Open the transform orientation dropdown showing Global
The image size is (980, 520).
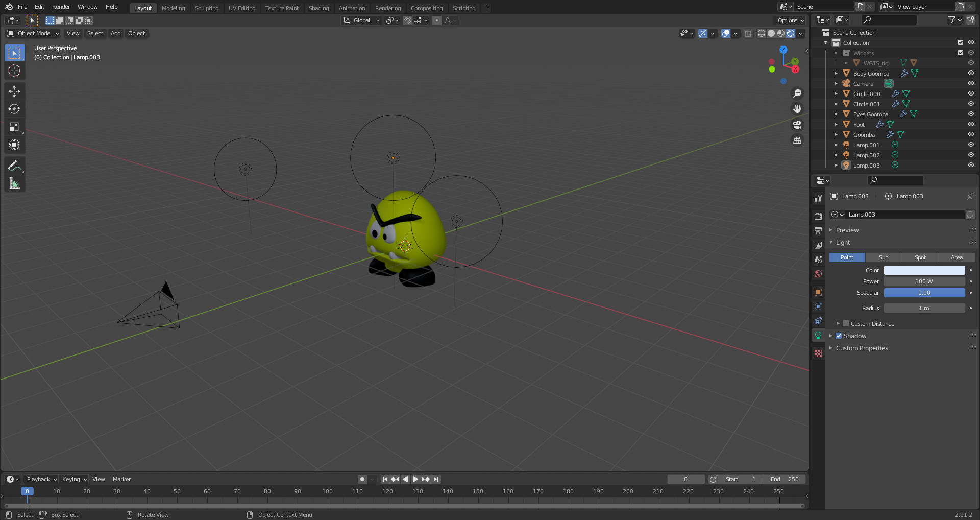[361, 20]
